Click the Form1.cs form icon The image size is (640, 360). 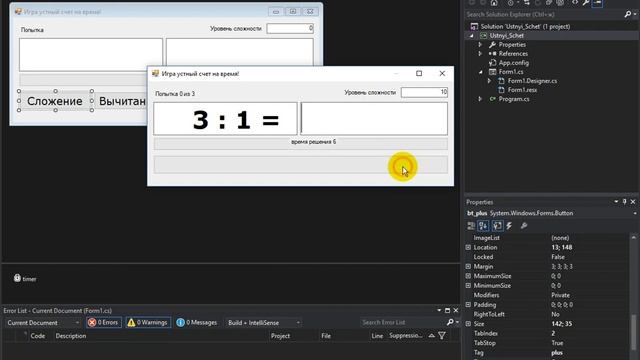point(493,72)
